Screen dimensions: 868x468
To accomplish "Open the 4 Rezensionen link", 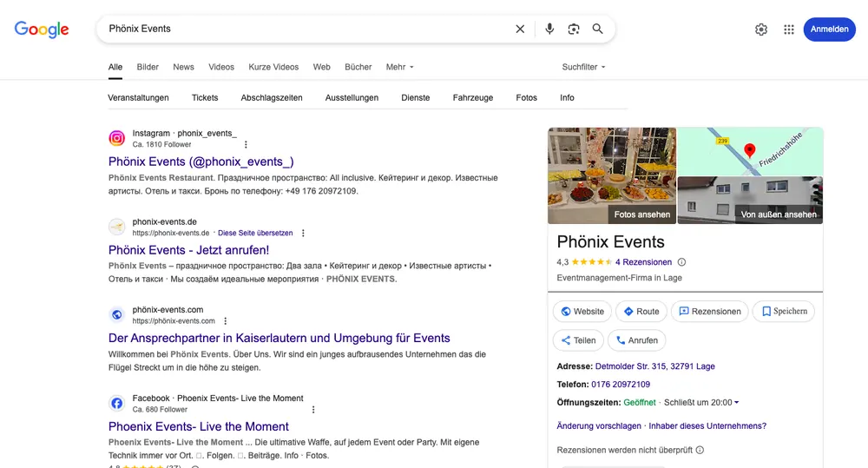I will [x=643, y=262].
